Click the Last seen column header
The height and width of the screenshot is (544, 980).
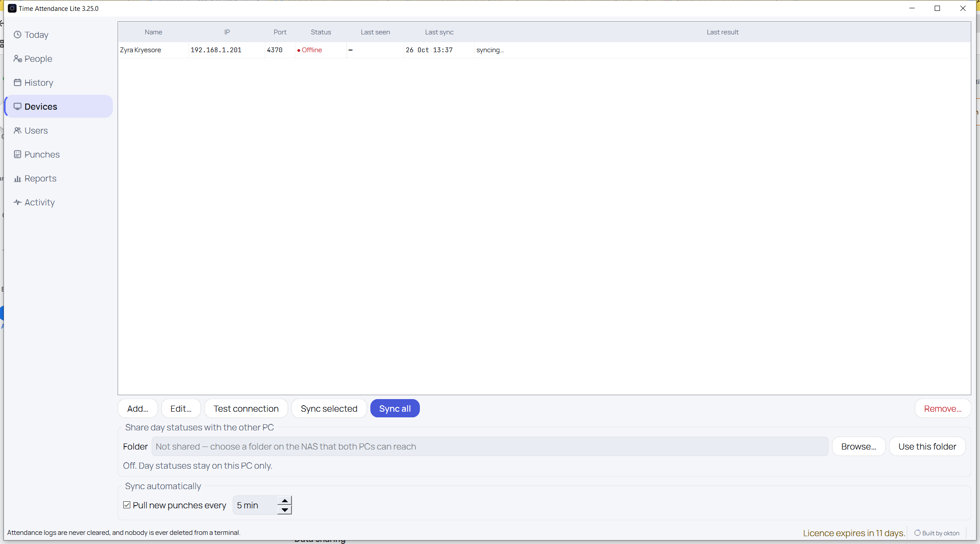coord(375,32)
